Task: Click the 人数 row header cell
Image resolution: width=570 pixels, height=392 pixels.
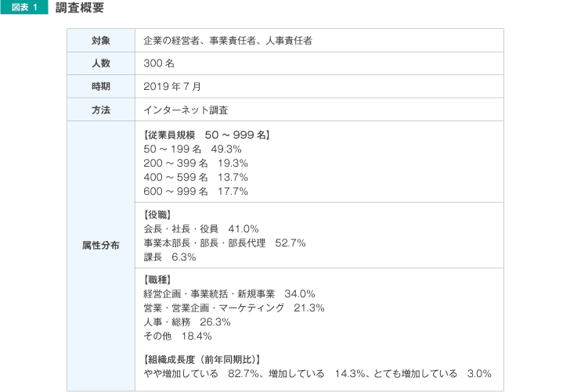Action: coord(101,63)
